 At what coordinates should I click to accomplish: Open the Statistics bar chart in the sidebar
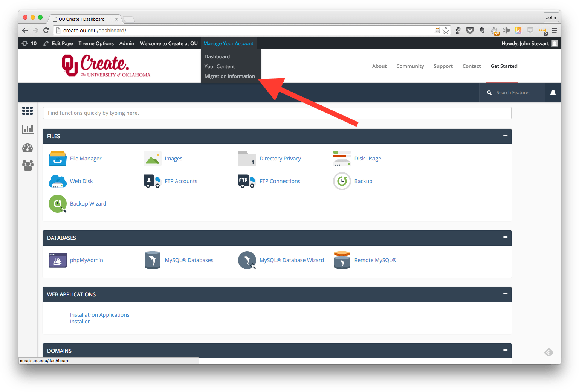click(27, 129)
